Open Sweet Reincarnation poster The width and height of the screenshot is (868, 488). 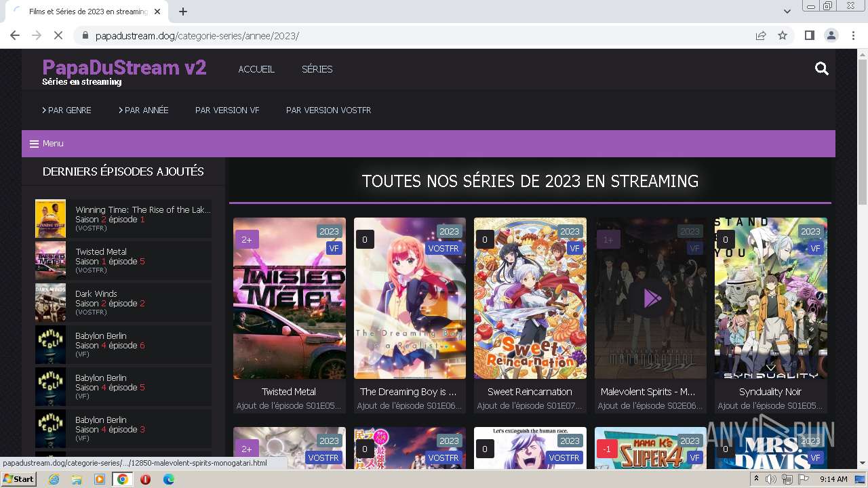point(530,298)
